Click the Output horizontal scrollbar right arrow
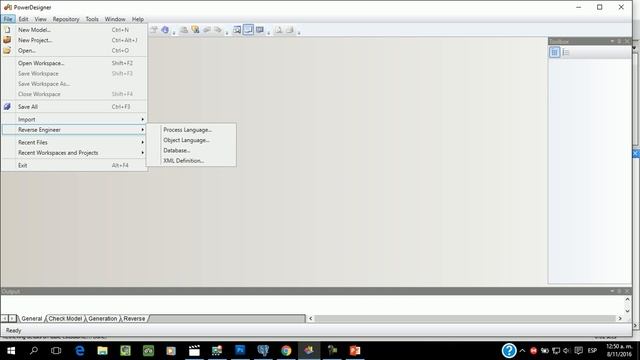Viewport: 640px width, 360px height. coord(620,318)
